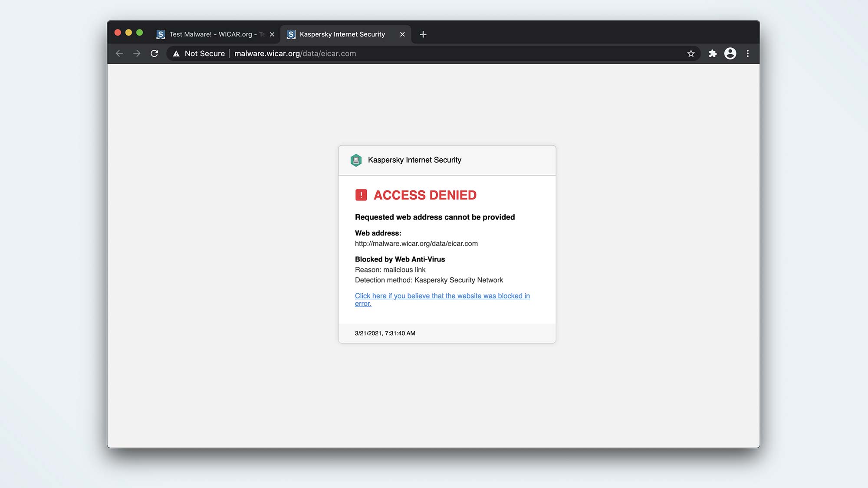The height and width of the screenshot is (488, 868).
Task: Close the Test Malware! WICAR.org tab
Action: [272, 34]
